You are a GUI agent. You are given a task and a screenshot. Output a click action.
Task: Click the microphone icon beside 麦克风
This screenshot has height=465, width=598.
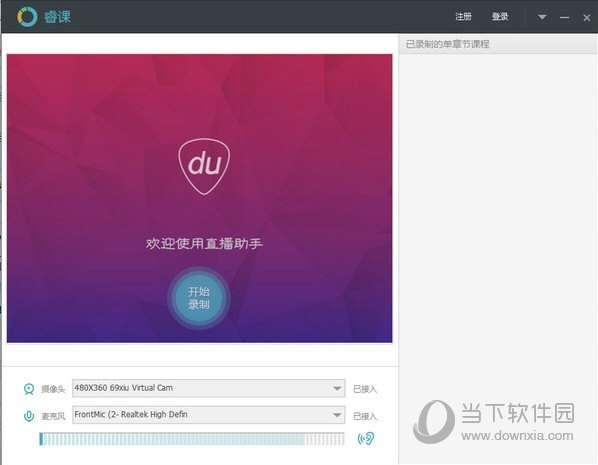pyautogui.click(x=29, y=416)
